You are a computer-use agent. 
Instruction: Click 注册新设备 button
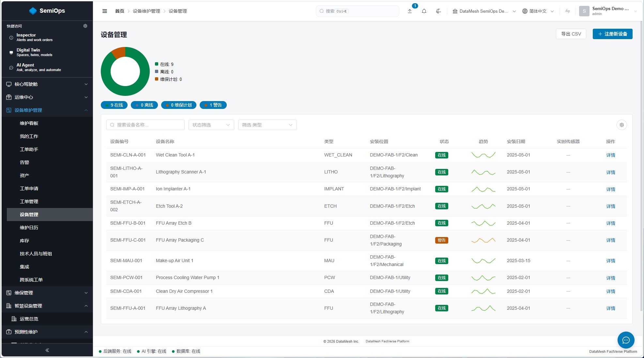(x=612, y=34)
